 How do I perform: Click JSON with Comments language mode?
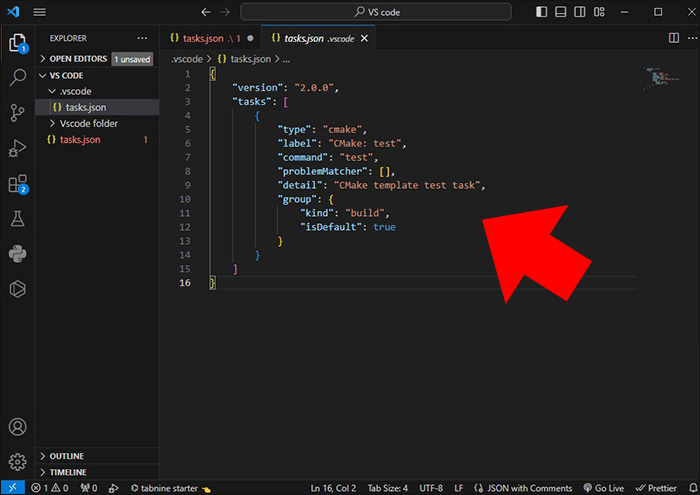(529, 488)
